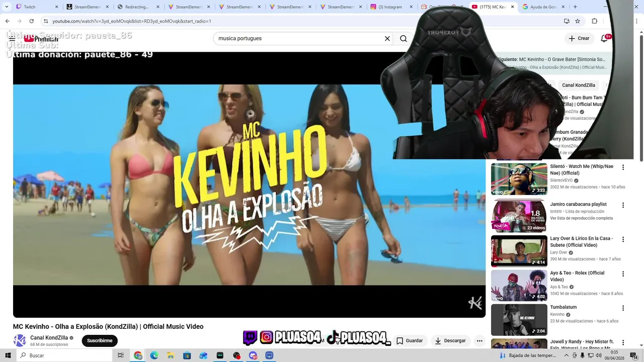
Task: Open the tab search dropdown arrow
Action: pos(7,7)
